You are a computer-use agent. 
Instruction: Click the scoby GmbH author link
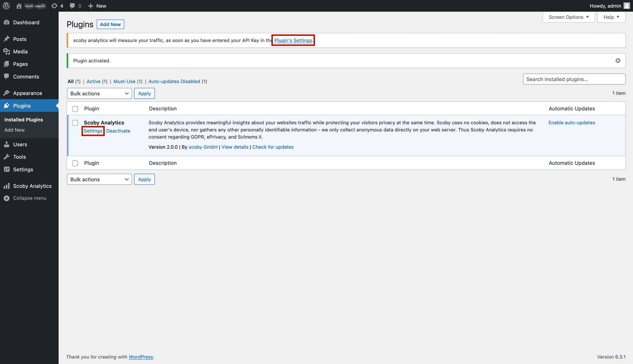(x=203, y=147)
